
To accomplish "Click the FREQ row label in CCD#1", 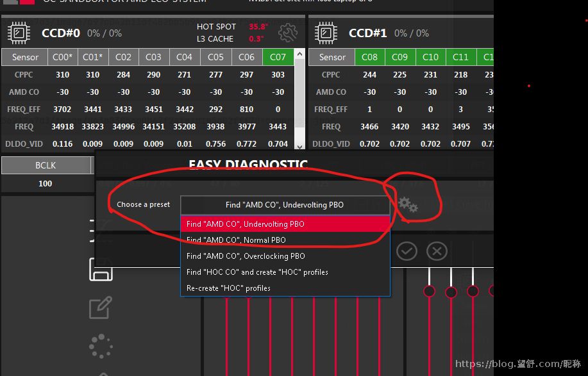I will [x=331, y=127].
